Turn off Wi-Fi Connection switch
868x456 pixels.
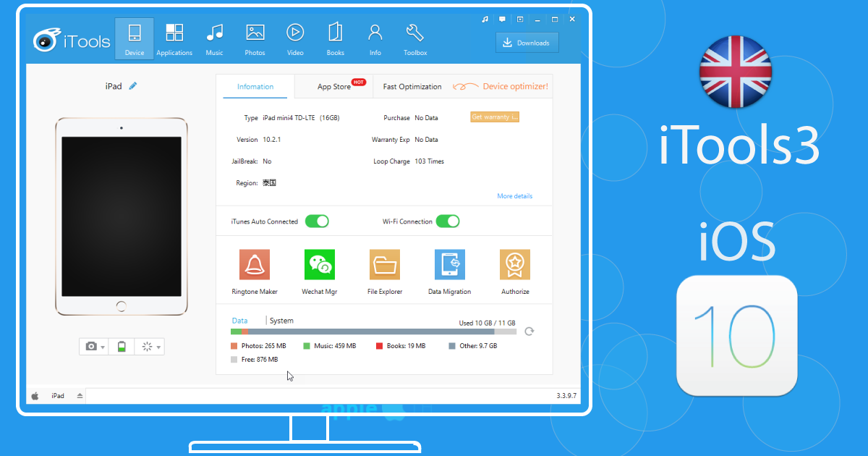447,221
